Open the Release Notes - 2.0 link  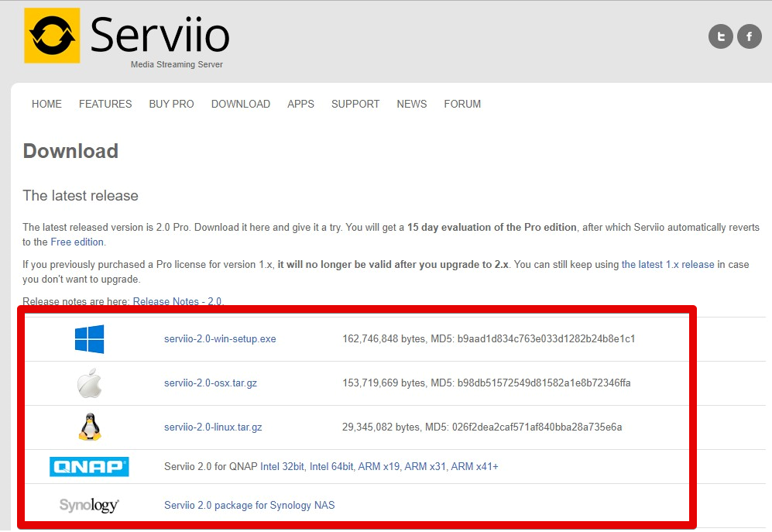click(x=177, y=301)
